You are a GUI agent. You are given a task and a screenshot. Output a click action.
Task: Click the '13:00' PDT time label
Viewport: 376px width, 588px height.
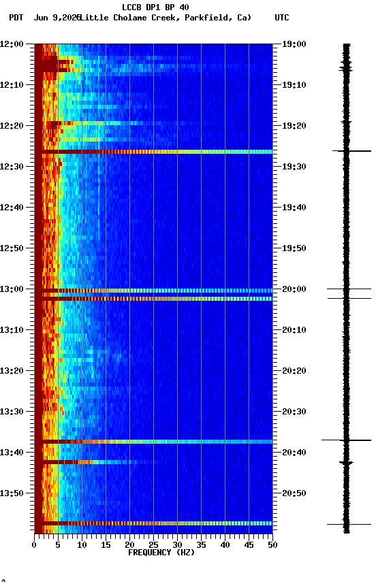(12, 289)
